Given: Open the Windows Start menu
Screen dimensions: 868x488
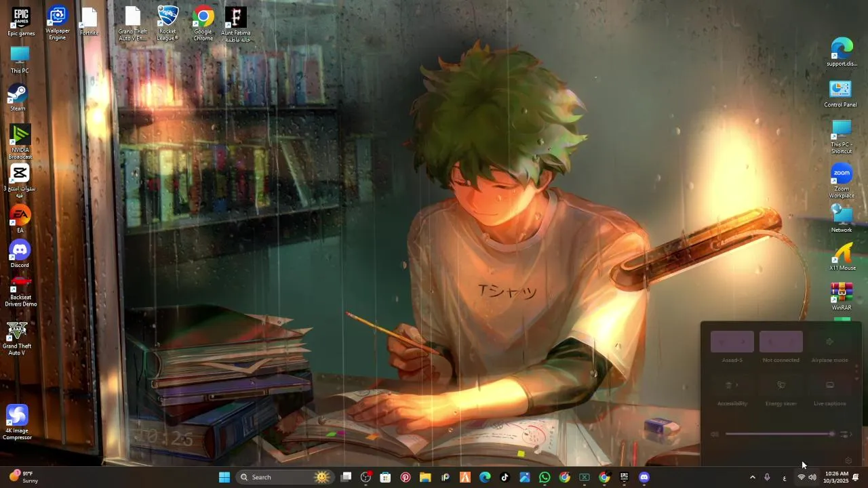Looking at the screenshot, I should tap(224, 477).
